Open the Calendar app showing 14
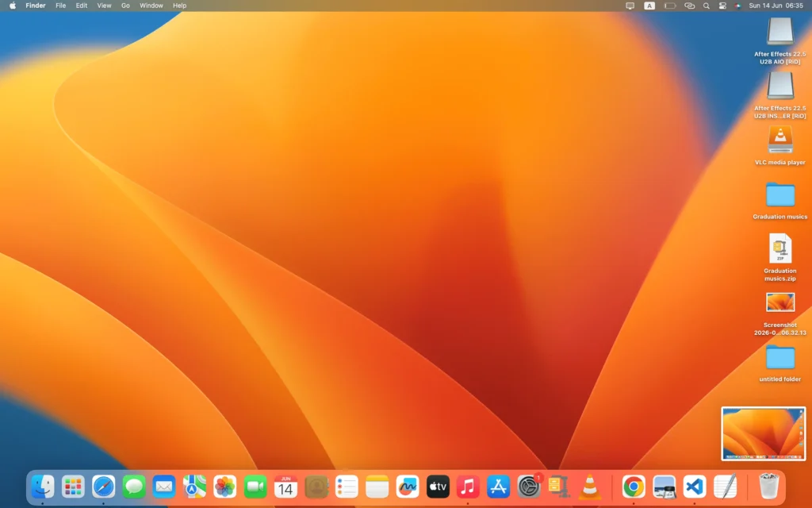 [285, 487]
